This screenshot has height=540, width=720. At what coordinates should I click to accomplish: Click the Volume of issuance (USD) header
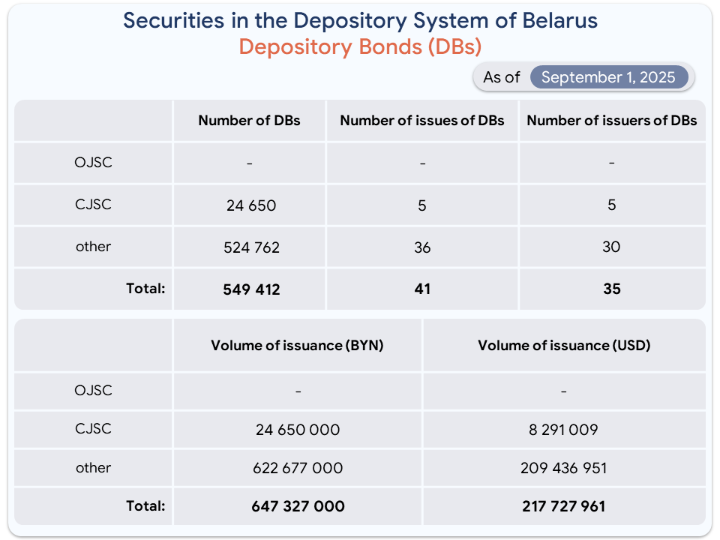(564, 345)
